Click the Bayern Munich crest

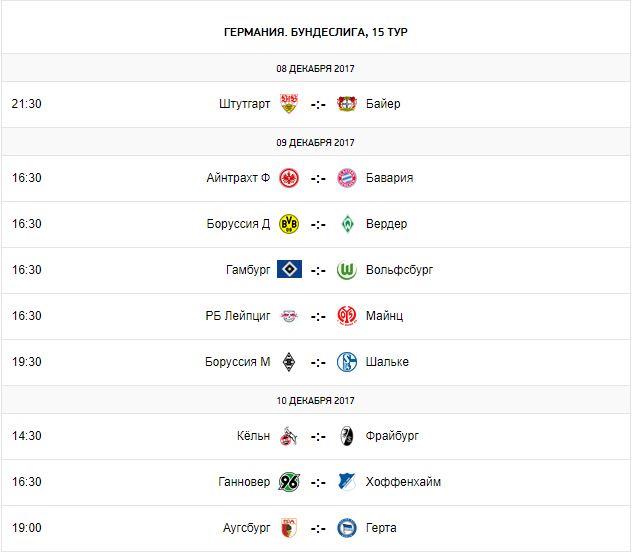pyautogui.click(x=347, y=178)
